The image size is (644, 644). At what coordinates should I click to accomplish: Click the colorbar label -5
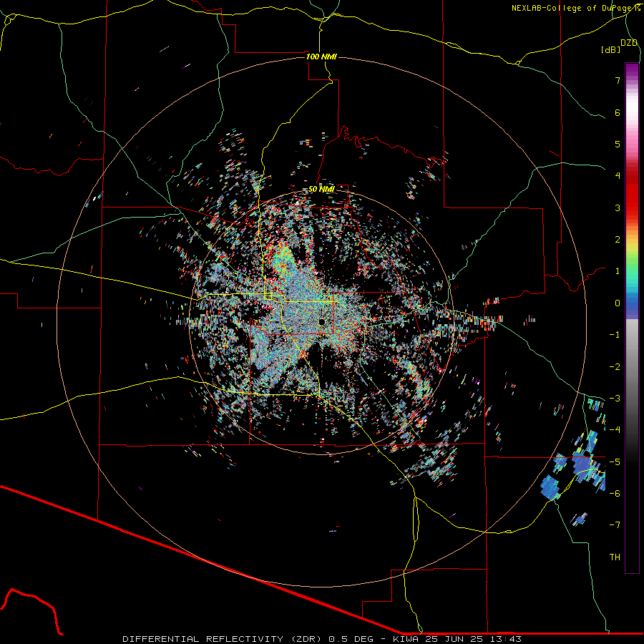click(x=615, y=462)
